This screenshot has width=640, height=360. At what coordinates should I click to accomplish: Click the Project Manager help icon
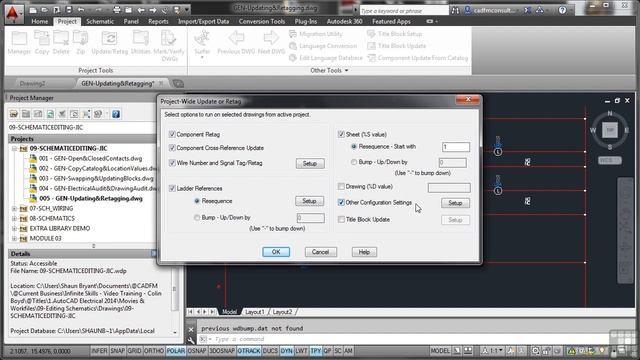[116, 114]
